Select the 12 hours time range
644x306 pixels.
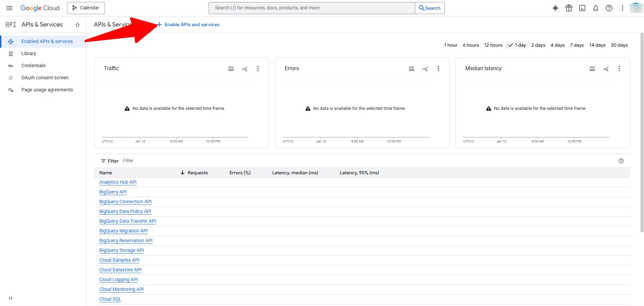pos(493,45)
